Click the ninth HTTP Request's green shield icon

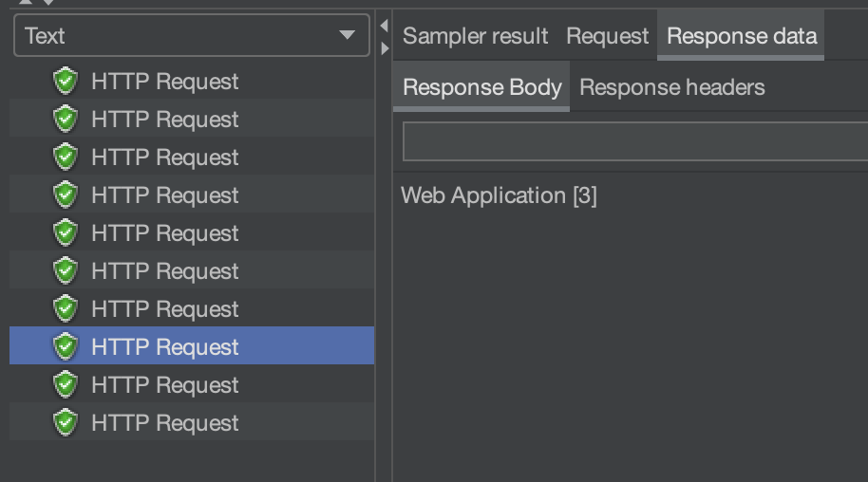click(65, 385)
